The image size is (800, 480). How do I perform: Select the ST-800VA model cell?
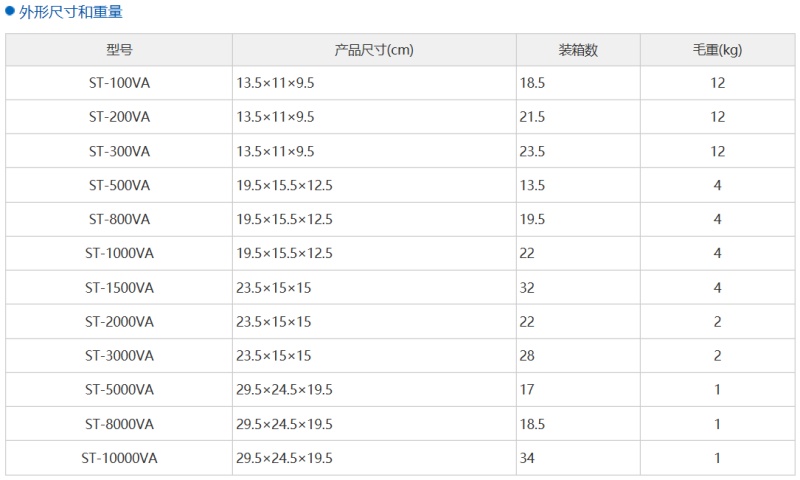coord(119,219)
